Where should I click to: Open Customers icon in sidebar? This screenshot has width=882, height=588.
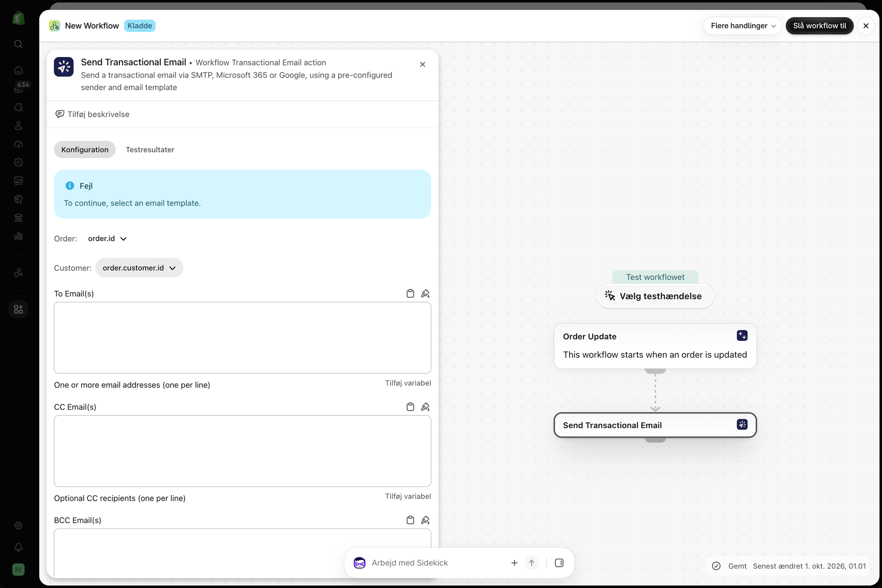[18, 125]
